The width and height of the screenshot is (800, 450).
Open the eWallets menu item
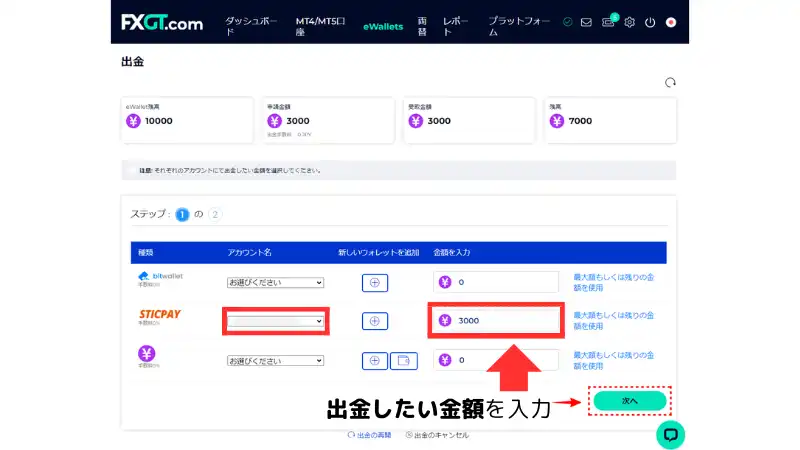[x=383, y=26]
